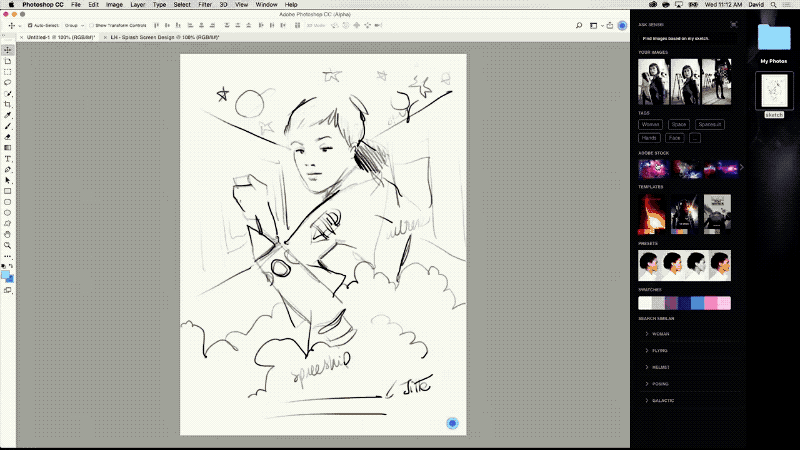Expand the POSING search similar row
800x450 pixels.
click(x=689, y=384)
